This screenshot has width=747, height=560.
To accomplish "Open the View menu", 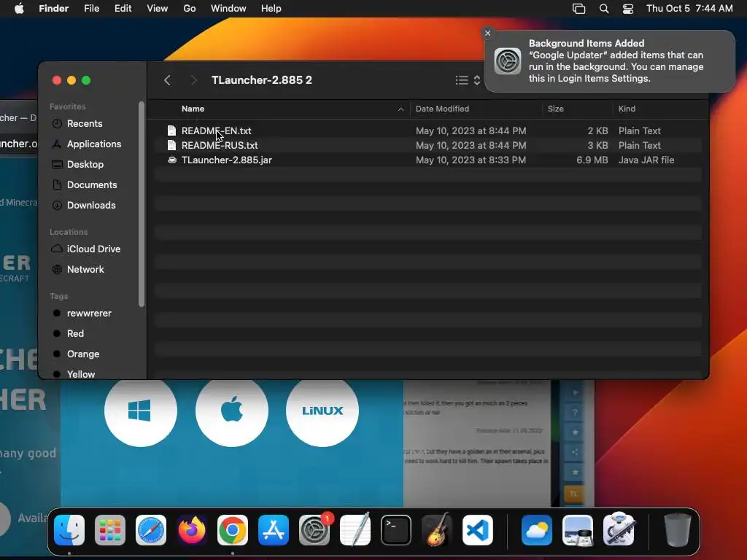I will point(158,9).
